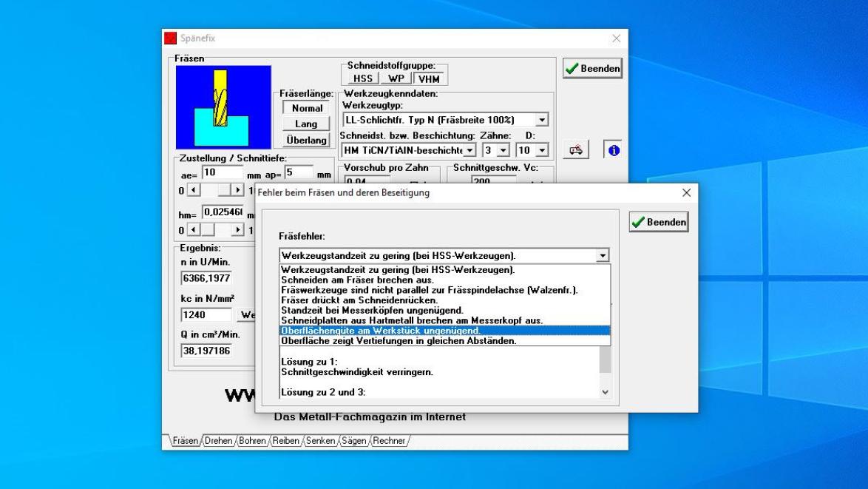The width and height of the screenshot is (868, 489).
Task: Switch to the Rechner tab
Action: click(x=389, y=441)
